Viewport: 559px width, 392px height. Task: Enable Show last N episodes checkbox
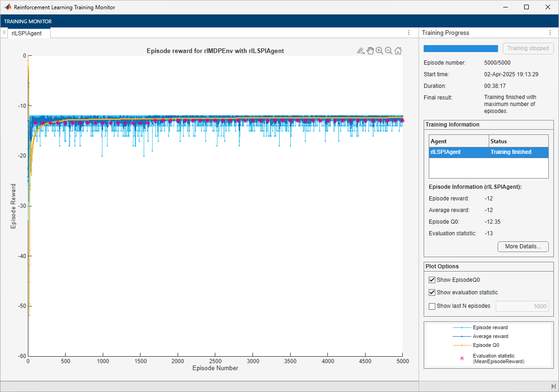click(x=432, y=306)
